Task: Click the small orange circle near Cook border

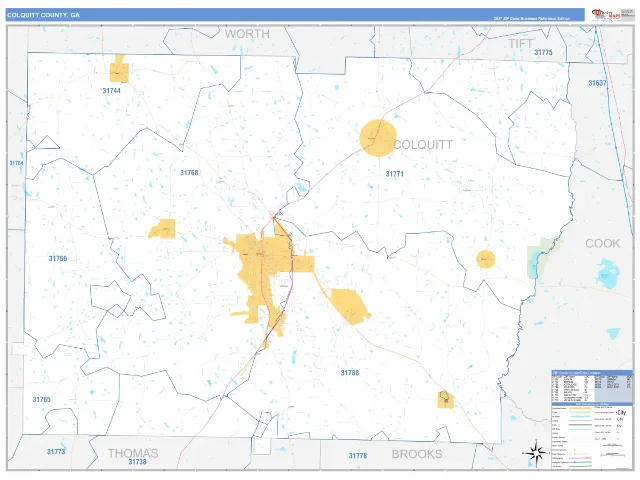Action: pyautogui.click(x=486, y=259)
